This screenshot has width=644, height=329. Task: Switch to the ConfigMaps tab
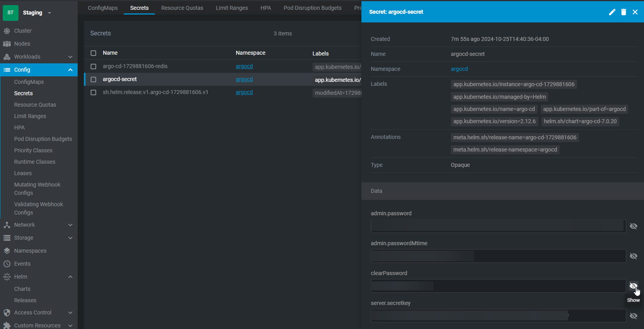[x=102, y=8]
